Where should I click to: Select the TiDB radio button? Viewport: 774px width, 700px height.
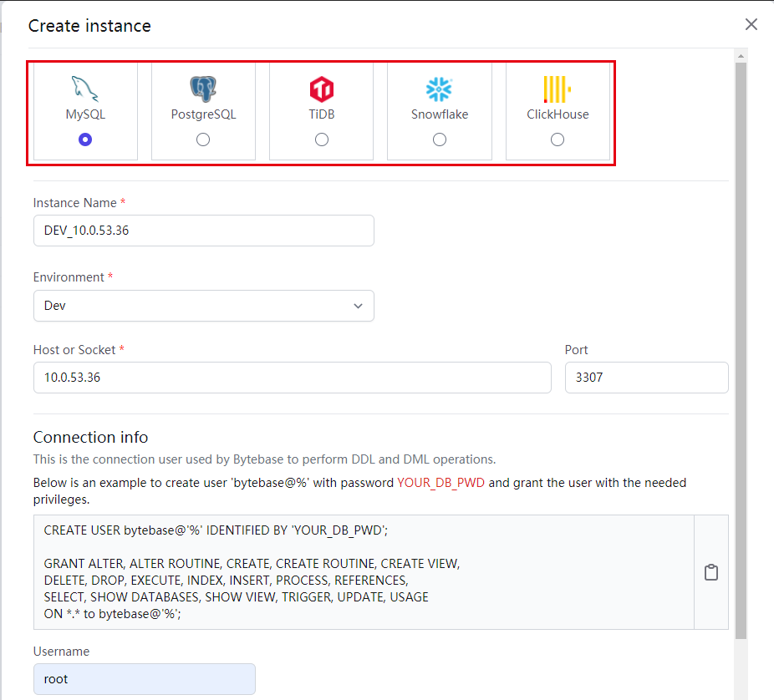[321, 139]
